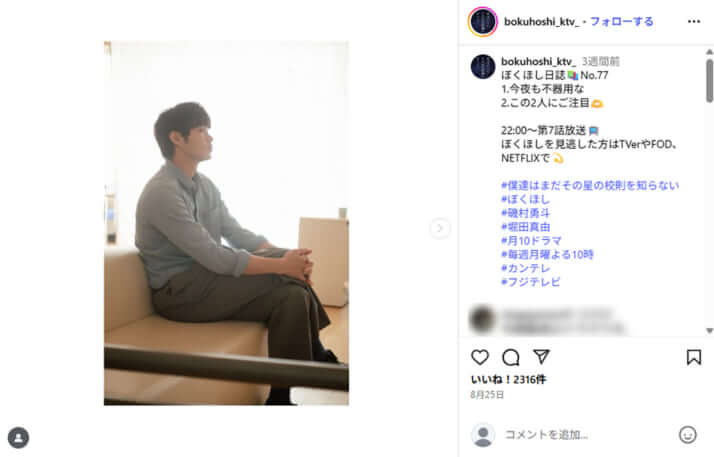The height and width of the screenshot is (457, 714).
Task: Save post with bookmark icon
Action: pos(694,357)
